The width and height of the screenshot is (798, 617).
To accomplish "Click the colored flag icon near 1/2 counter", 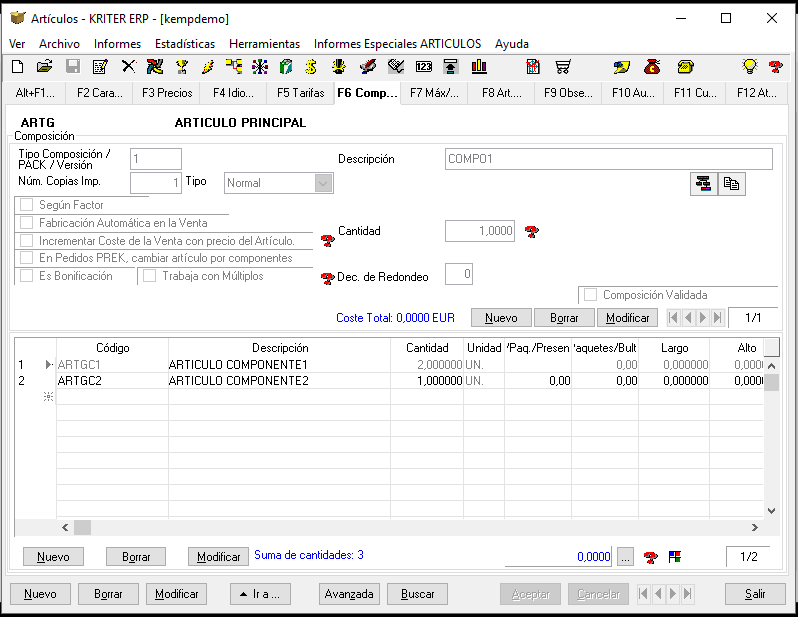I will coord(675,557).
